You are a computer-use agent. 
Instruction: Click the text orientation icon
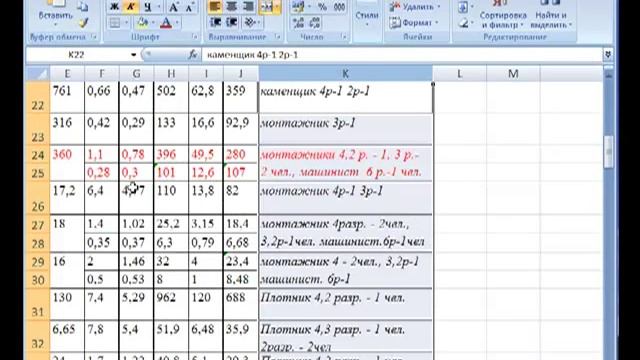(x=249, y=22)
